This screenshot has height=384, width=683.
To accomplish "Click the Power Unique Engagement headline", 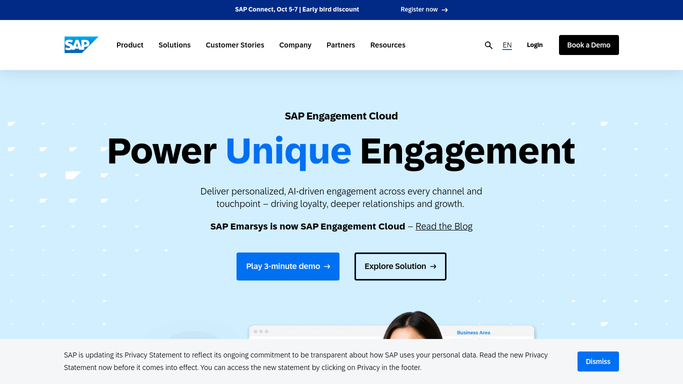I will (341, 152).
